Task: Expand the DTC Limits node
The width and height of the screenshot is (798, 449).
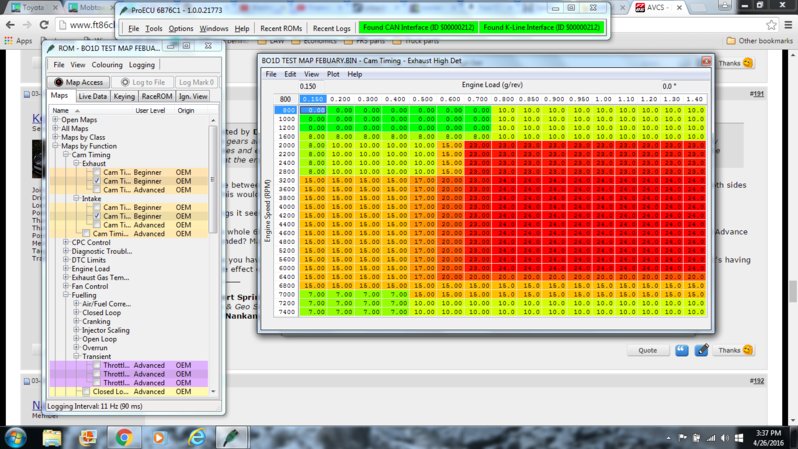Action: [66, 260]
